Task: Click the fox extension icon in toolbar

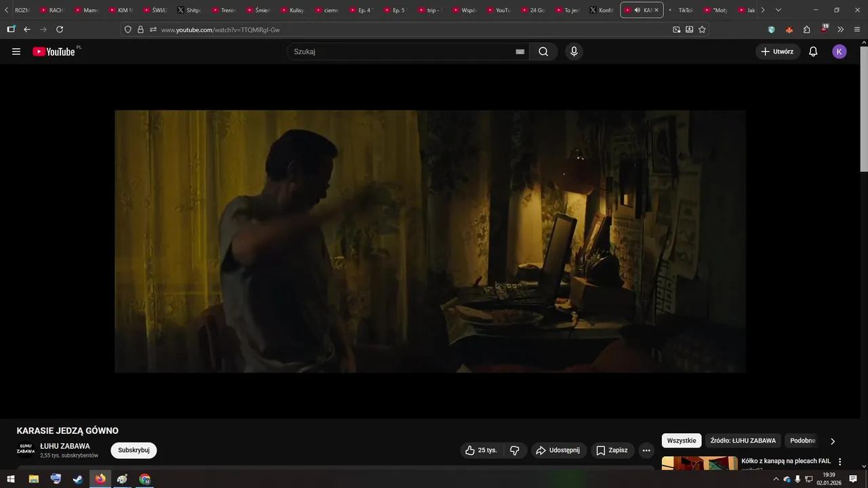Action: [789, 30]
